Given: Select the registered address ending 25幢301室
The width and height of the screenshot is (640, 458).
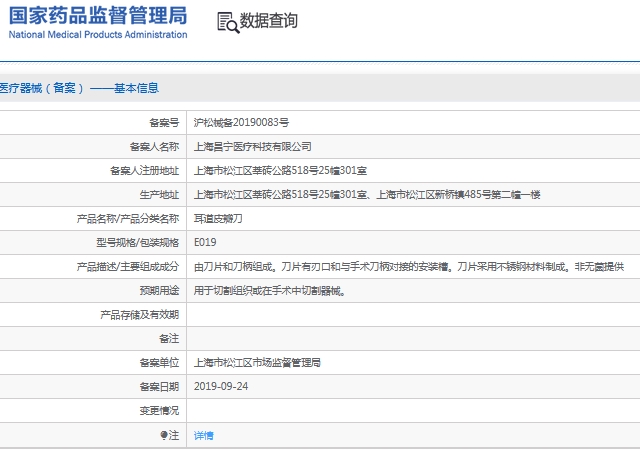Looking at the screenshot, I should tap(280, 171).
